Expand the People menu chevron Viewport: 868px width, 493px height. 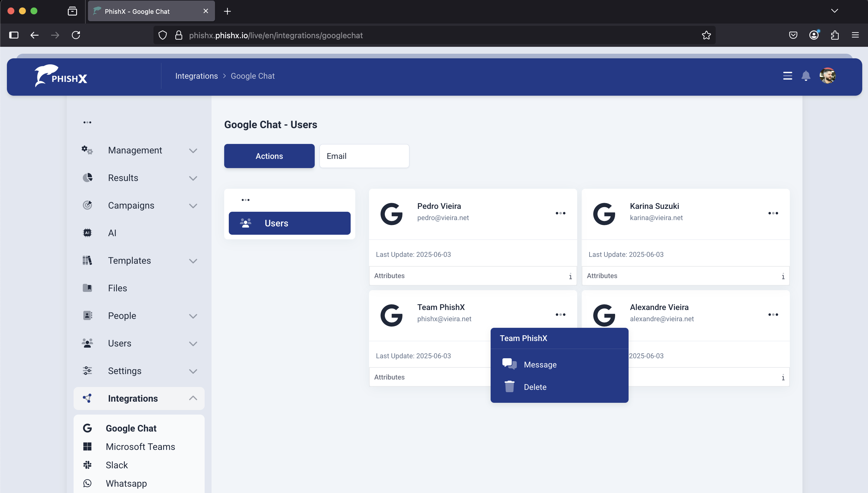pos(193,316)
